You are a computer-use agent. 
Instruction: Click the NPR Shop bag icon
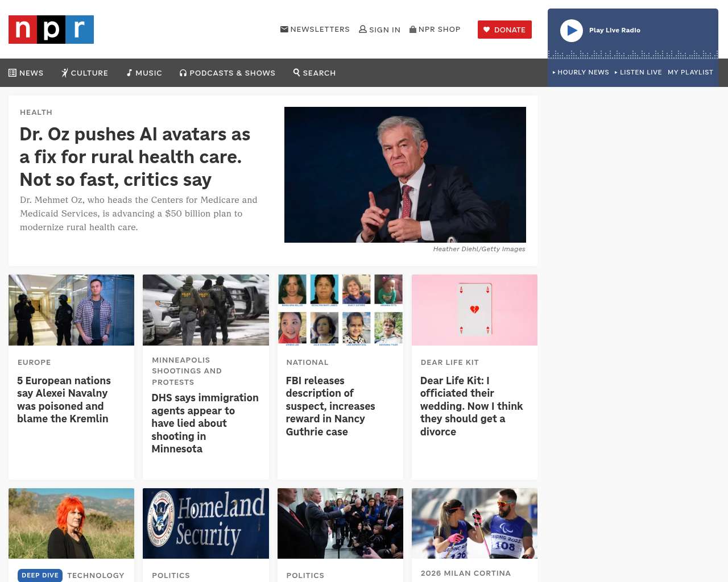click(x=413, y=29)
